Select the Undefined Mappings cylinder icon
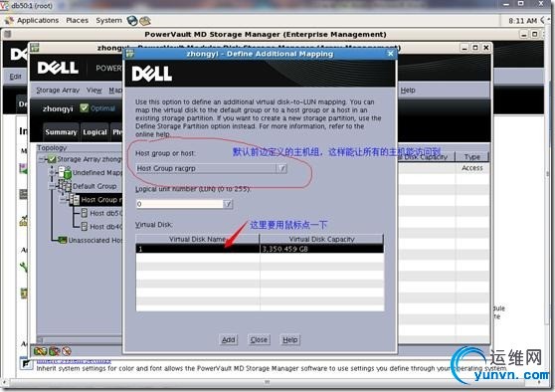Image resolution: width=555 pixels, height=392 pixels. [x=66, y=172]
